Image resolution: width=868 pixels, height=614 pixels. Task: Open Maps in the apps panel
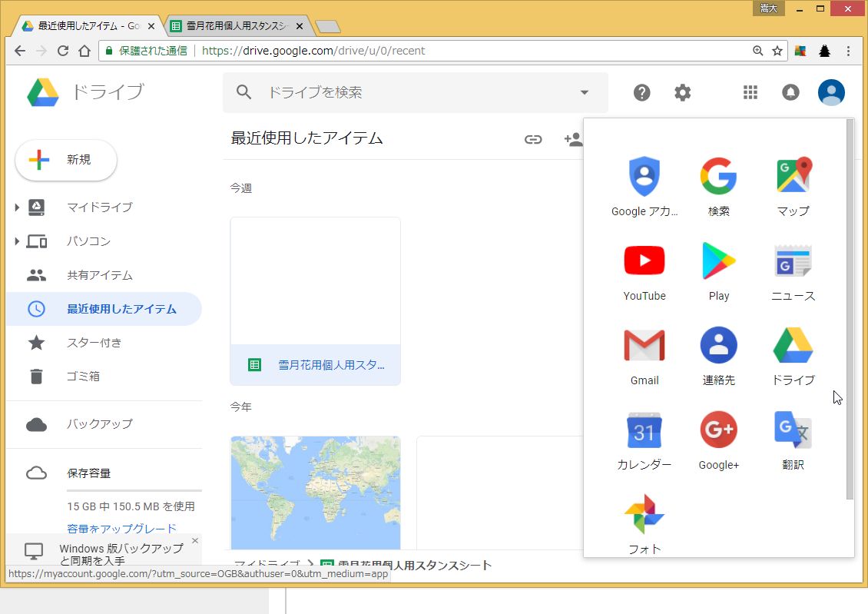click(793, 187)
